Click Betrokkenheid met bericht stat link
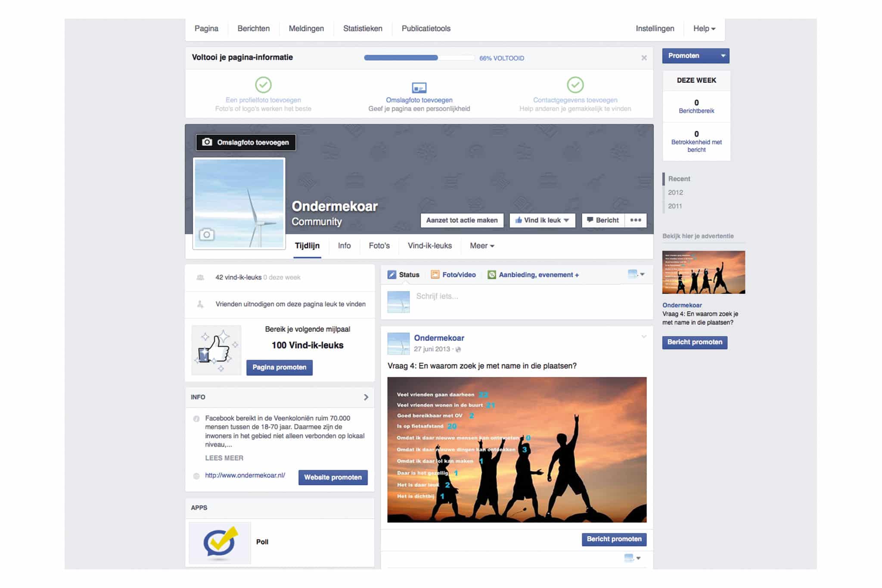This screenshot has height=588, width=882. click(x=696, y=146)
